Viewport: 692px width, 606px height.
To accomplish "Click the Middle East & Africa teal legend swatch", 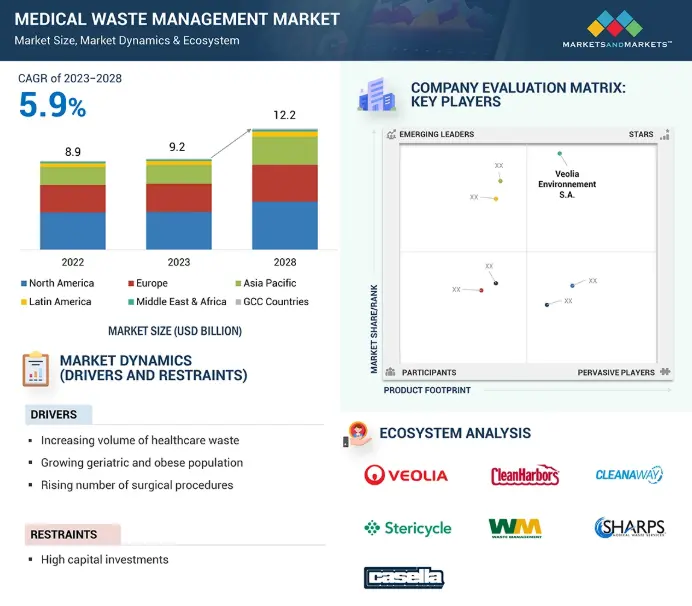I will pos(131,302).
